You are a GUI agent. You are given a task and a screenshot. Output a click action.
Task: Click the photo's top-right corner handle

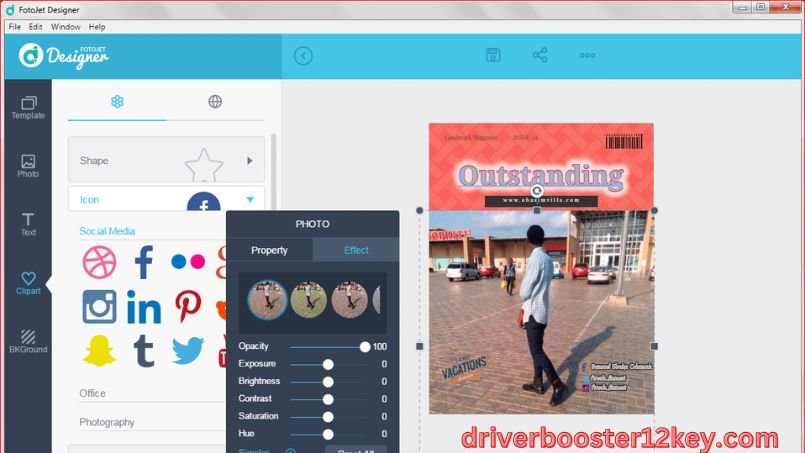pos(654,211)
